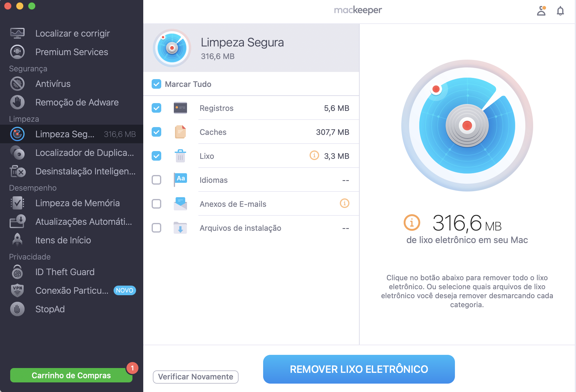Screen dimensions: 576x392
Task: Uncheck the Registros category
Action: pyautogui.click(x=156, y=108)
